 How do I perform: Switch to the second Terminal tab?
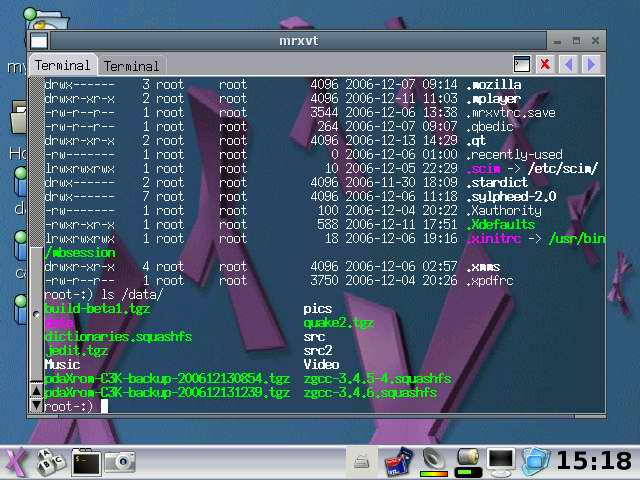pos(131,66)
